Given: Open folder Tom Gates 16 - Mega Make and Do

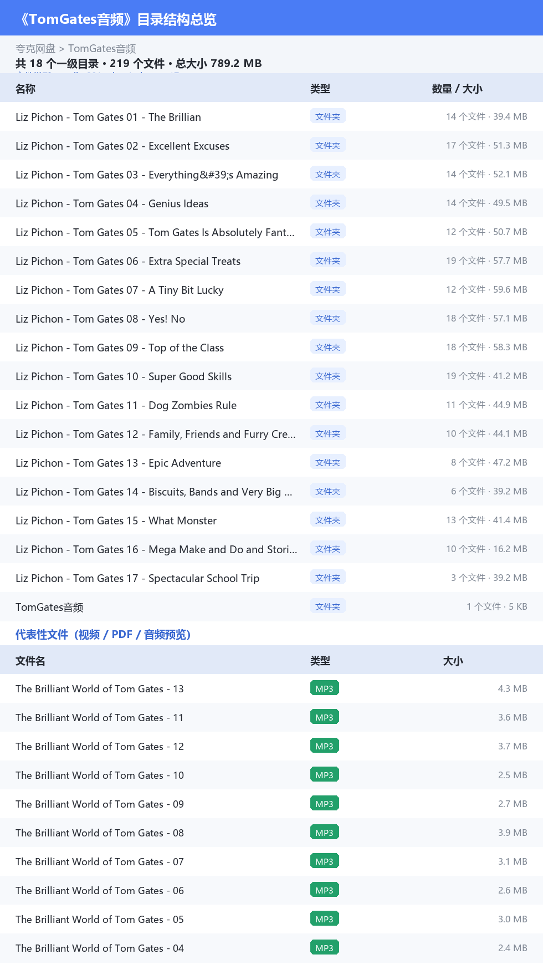Looking at the screenshot, I should [x=271, y=549].
